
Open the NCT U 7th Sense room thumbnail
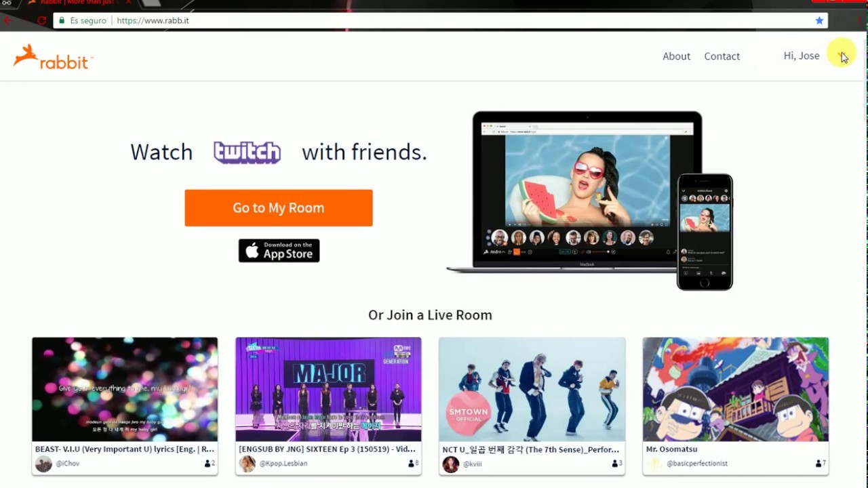[x=532, y=389]
